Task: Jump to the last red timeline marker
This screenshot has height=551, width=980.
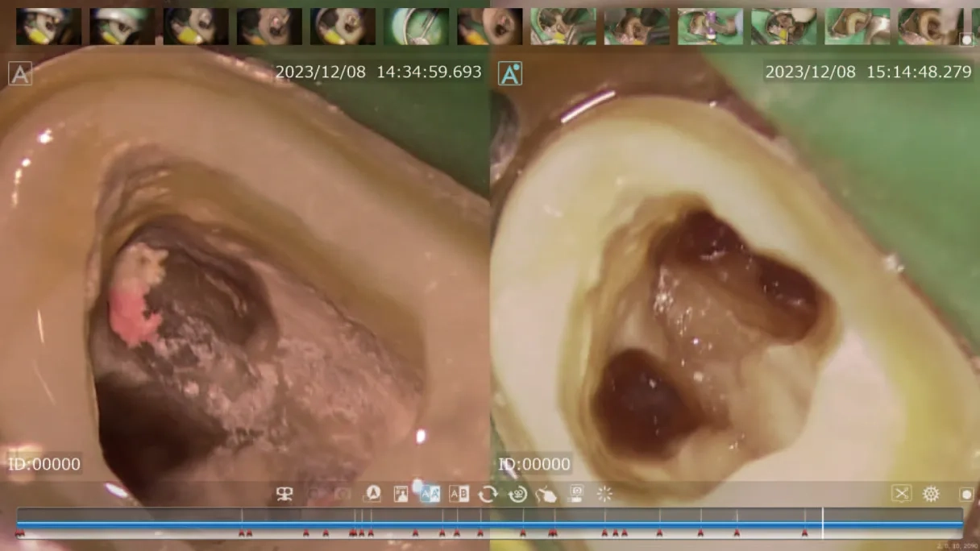Action: point(804,532)
